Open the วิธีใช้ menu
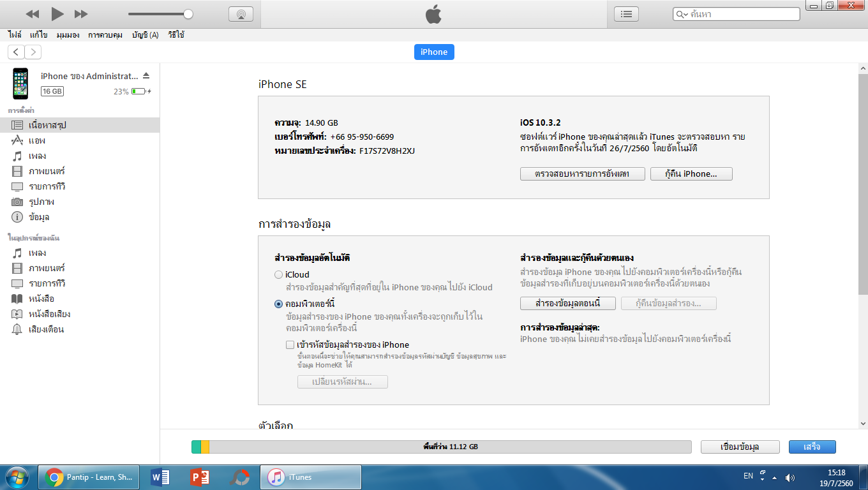The image size is (868, 490). 176,35
